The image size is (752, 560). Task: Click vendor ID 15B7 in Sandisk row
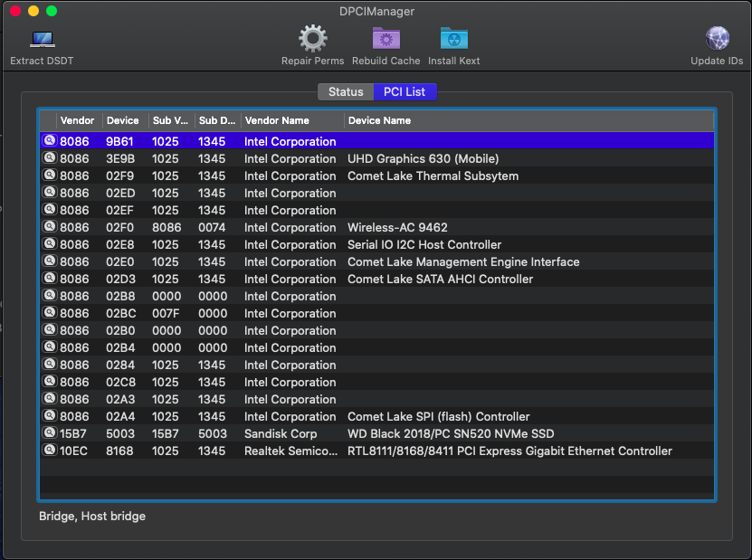[x=73, y=434]
